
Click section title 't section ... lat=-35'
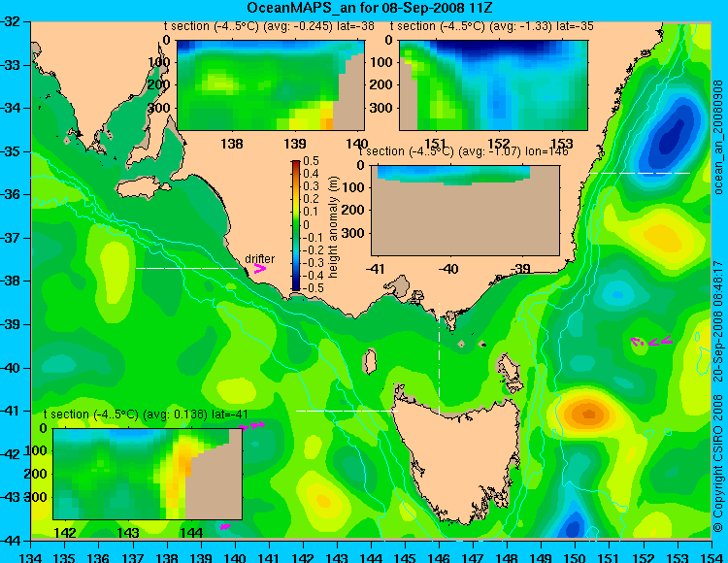pos(492,26)
